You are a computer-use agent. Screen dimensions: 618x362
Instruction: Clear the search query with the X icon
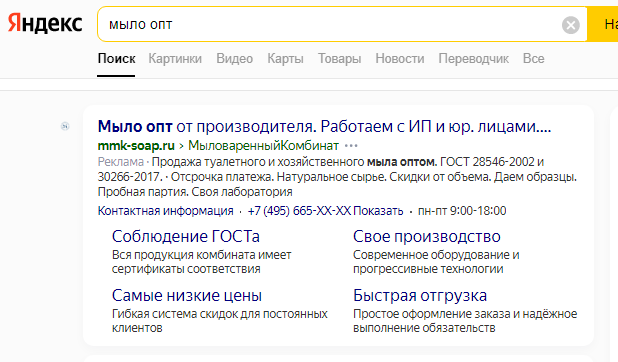(x=570, y=25)
